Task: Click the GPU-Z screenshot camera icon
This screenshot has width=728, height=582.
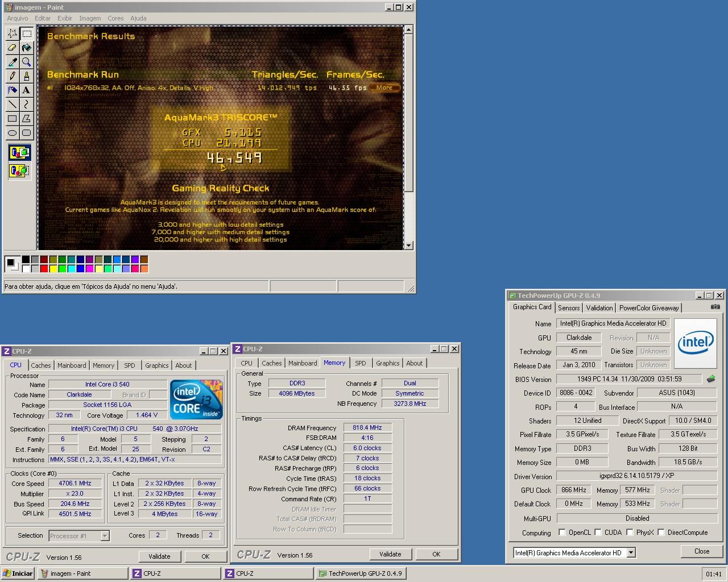Action: 715,307
